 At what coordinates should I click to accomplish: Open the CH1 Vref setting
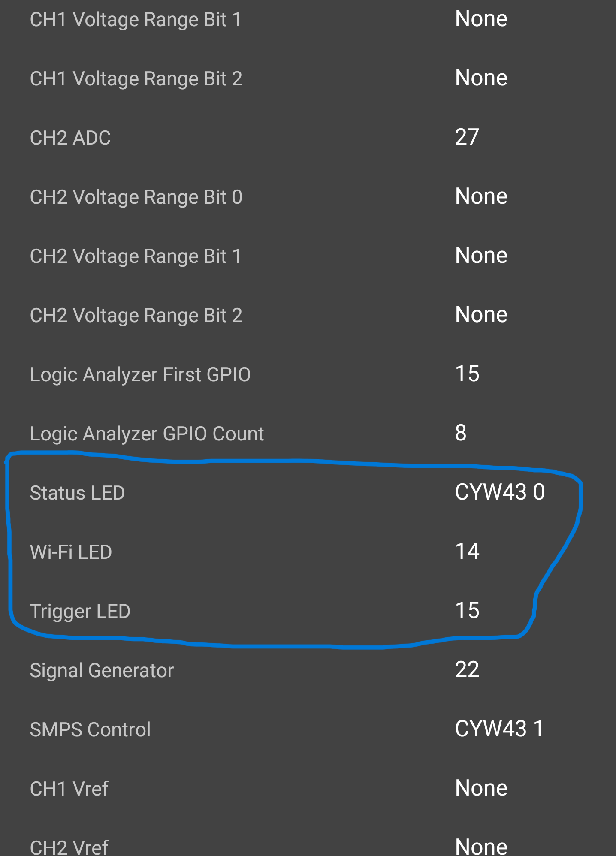(x=308, y=789)
